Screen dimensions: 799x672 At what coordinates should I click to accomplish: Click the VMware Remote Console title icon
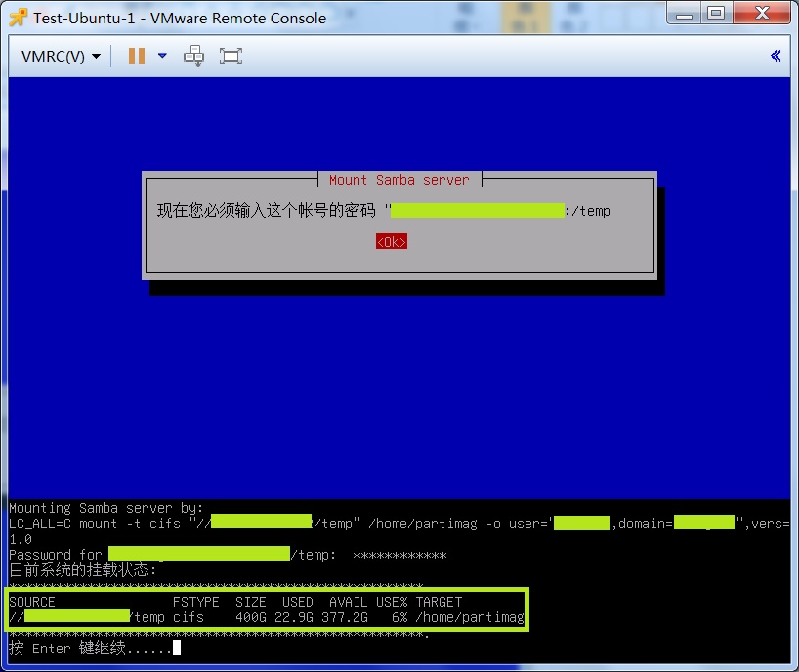[17, 17]
